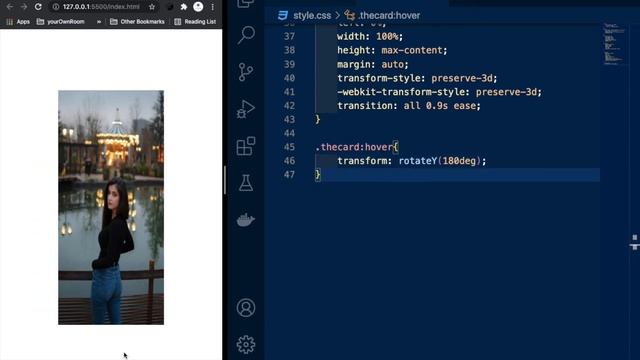Click the '180deg' value
Image resolution: width=640 pixels, height=360 pixels.
click(459, 161)
